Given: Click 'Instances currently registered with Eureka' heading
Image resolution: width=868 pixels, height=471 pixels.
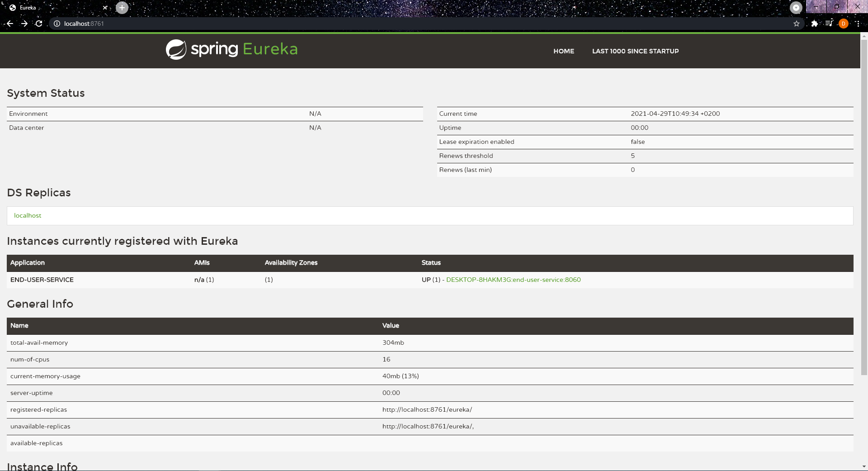Looking at the screenshot, I should pos(122,241).
